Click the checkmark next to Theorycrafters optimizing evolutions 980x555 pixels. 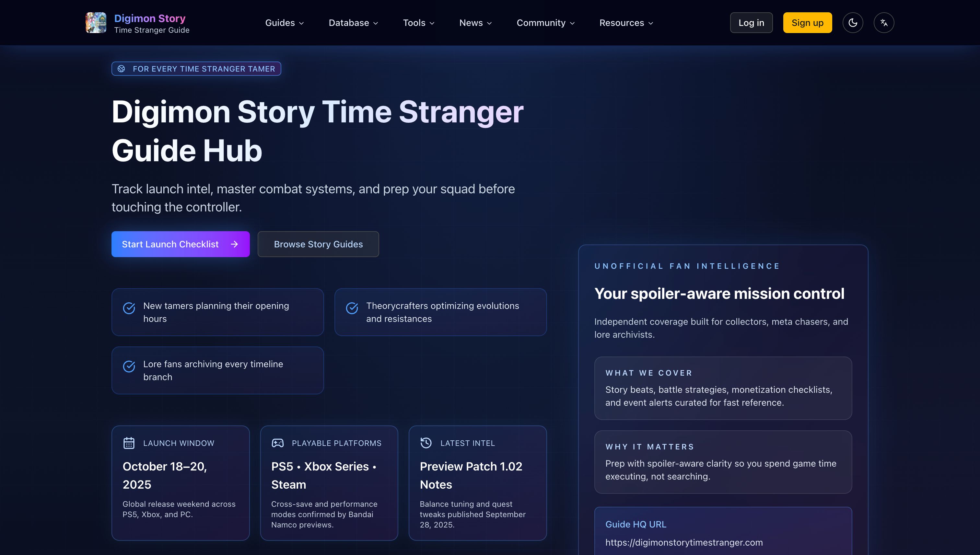352,308
